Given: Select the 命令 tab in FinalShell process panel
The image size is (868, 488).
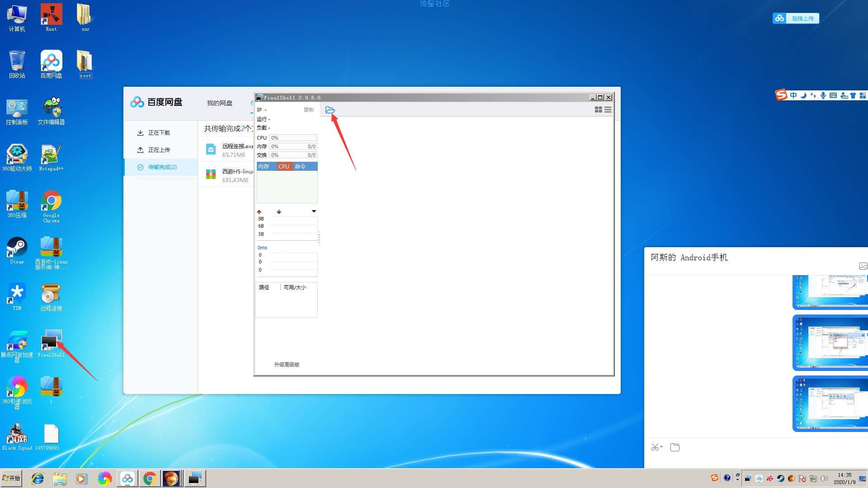Looking at the screenshot, I should [300, 167].
